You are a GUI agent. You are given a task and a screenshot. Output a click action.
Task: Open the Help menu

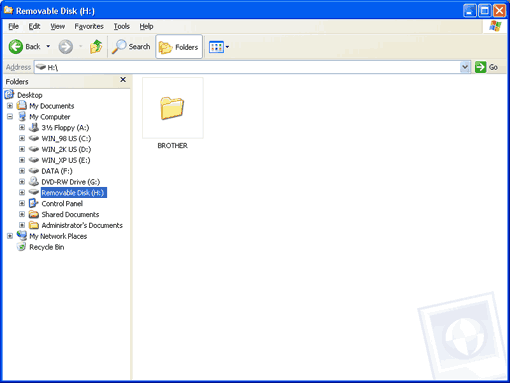(x=146, y=26)
